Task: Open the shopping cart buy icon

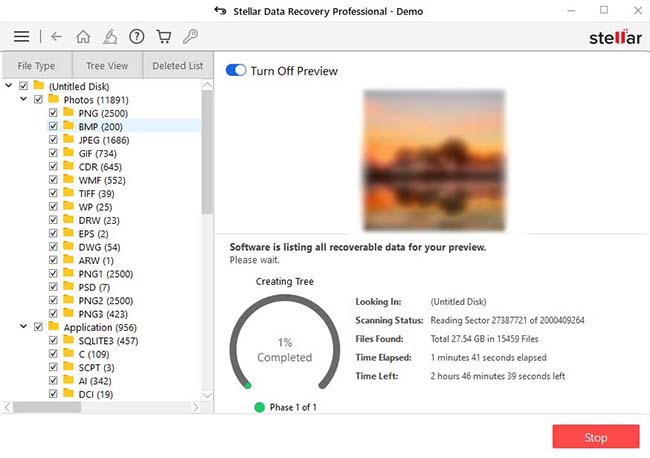Action: [x=164, y=37]
